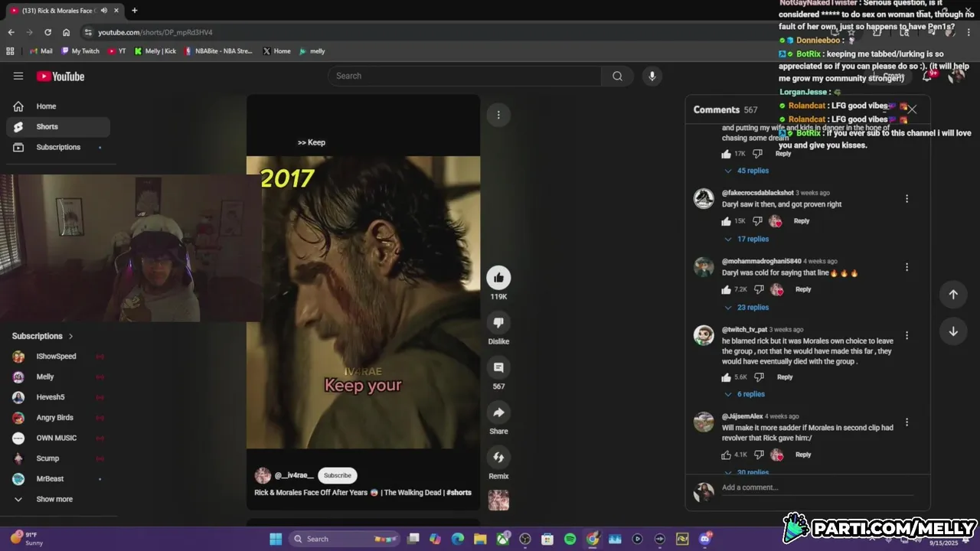The image size is (980, 551).
Task: Open the Scump subscription channel
Action: coord(57,458)
